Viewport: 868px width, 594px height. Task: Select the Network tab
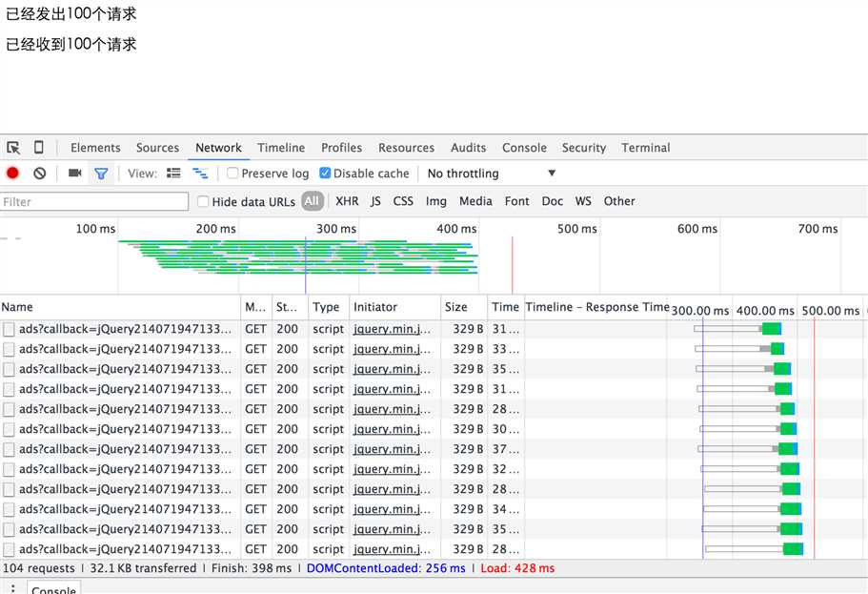coord(218,148)
